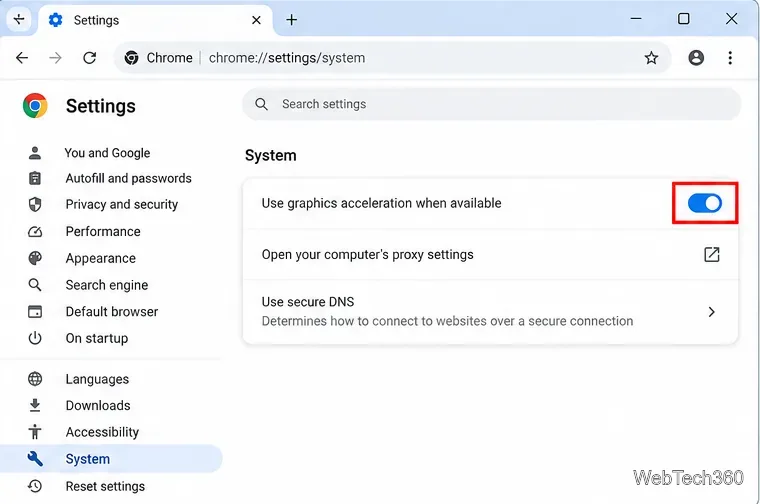Bookmark this page with star icon

[651, 58]
